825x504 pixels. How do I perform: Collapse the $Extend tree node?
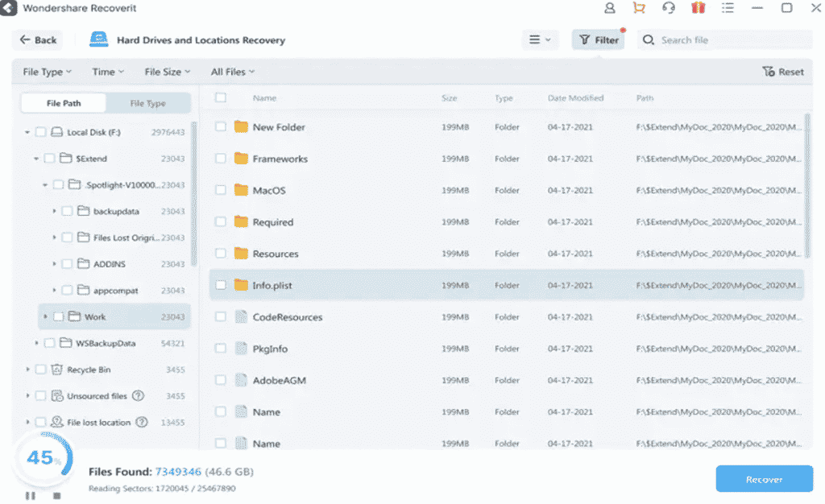point(36,159)
